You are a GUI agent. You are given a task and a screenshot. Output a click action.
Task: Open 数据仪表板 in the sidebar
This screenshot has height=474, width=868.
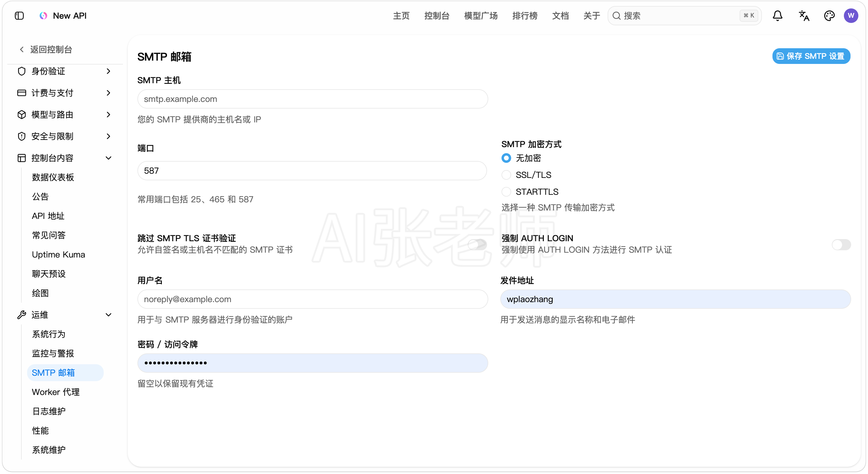click(x=53, y=177)
